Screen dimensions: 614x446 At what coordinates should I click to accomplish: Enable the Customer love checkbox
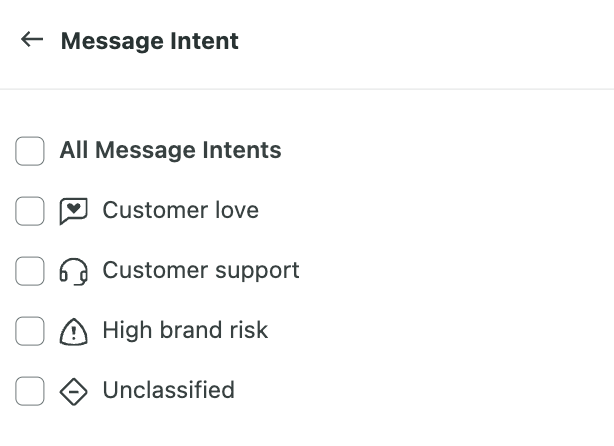pyautogui.click(x=30, y=211)
